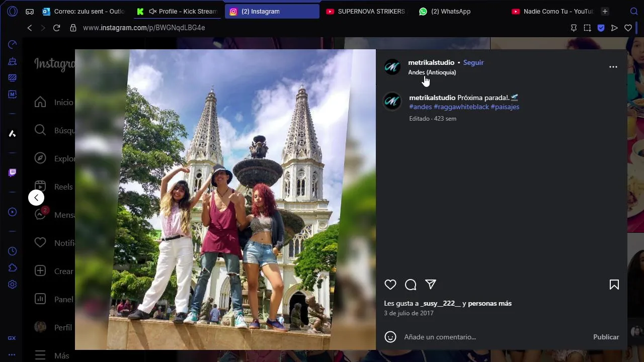Open GX Control speedometer icon in sidebar
The width and height of the screenshot is (644, 362).
coord(13,45)
